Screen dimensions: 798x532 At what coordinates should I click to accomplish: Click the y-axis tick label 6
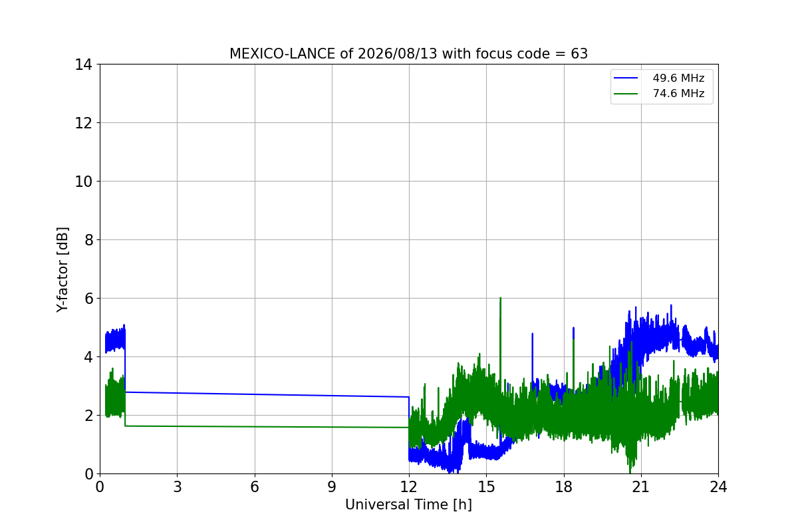tap(88, 299)
